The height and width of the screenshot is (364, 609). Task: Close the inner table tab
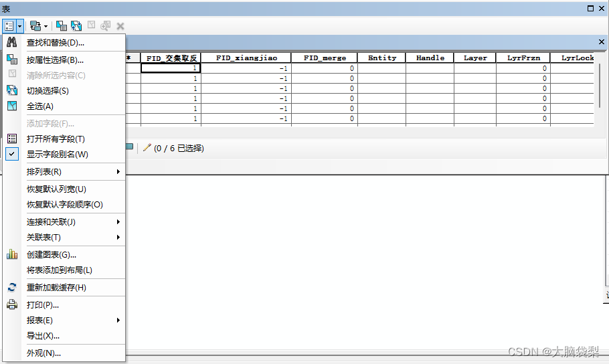(x=601, y=41)
